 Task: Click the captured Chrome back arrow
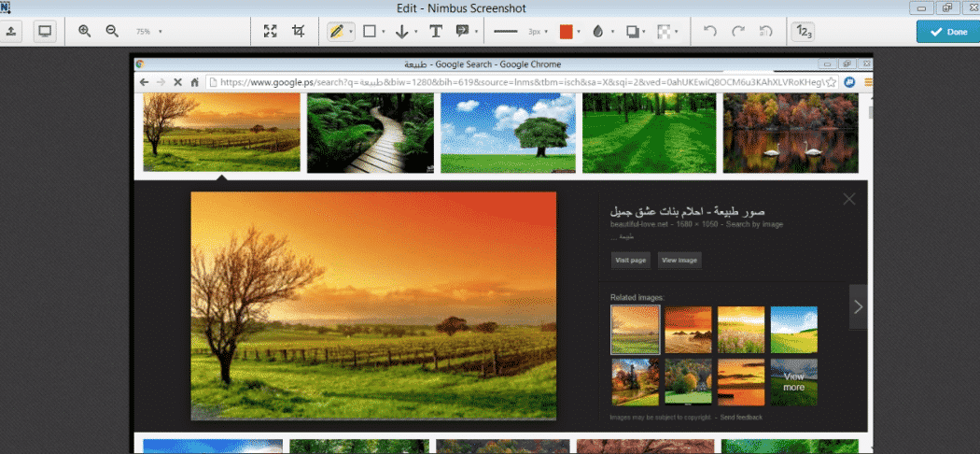(144, 82)
